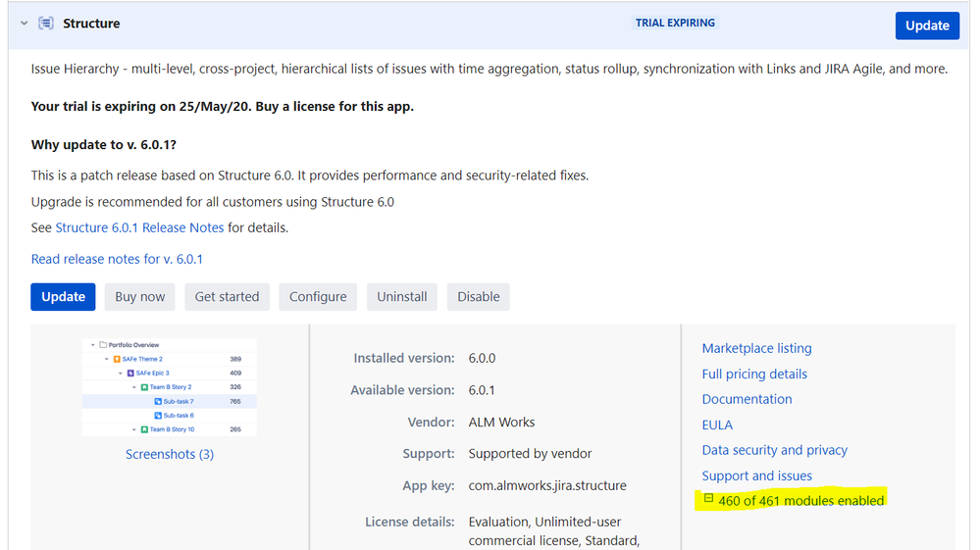This screenshot has width=980, height=550.
Task: Click the Structure app title text
Action: (x=91, y=24)
